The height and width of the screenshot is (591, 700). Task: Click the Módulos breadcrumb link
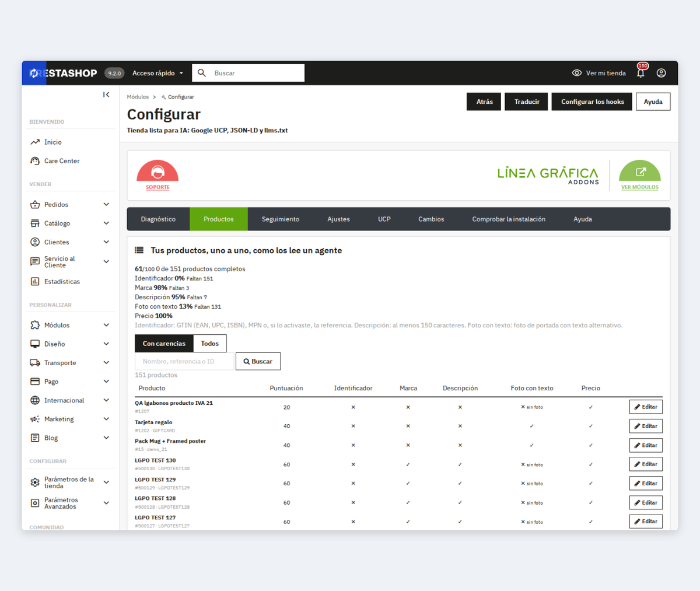point(138,97)
